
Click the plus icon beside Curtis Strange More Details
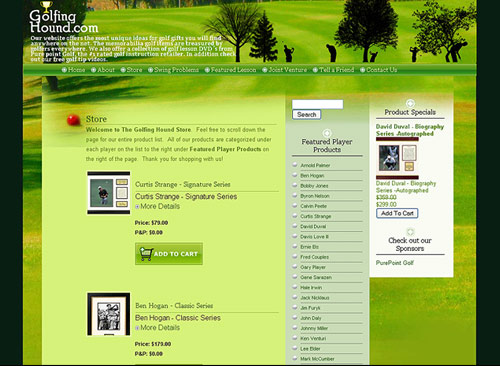137,207
